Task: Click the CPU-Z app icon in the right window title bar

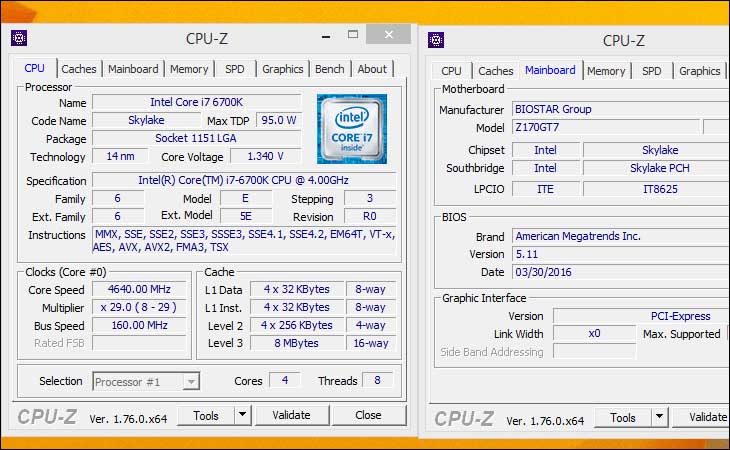Action: 436,40
